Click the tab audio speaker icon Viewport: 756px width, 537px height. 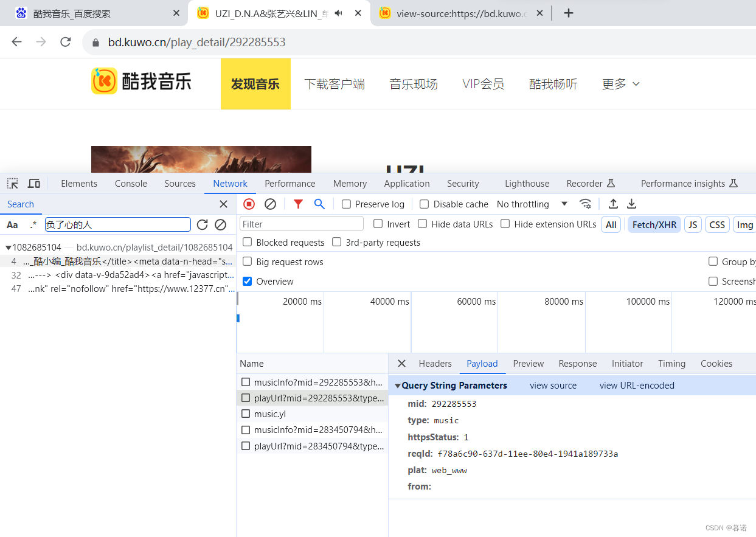339,13
